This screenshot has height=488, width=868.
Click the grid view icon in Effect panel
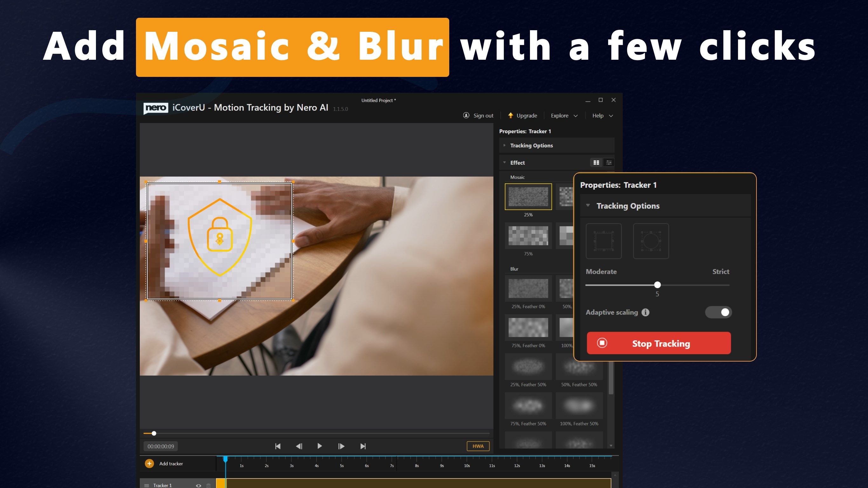[x=595, y=162]
